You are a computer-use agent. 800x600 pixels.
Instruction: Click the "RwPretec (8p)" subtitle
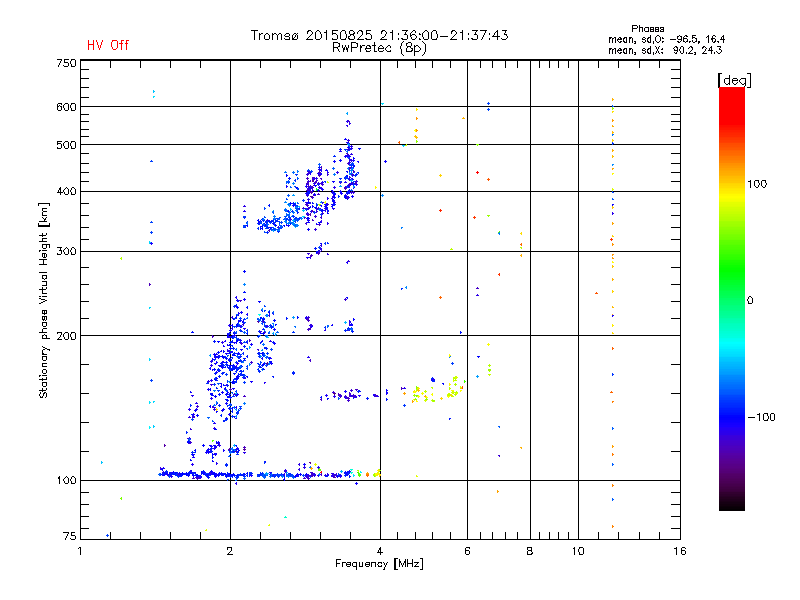[379, 48]
